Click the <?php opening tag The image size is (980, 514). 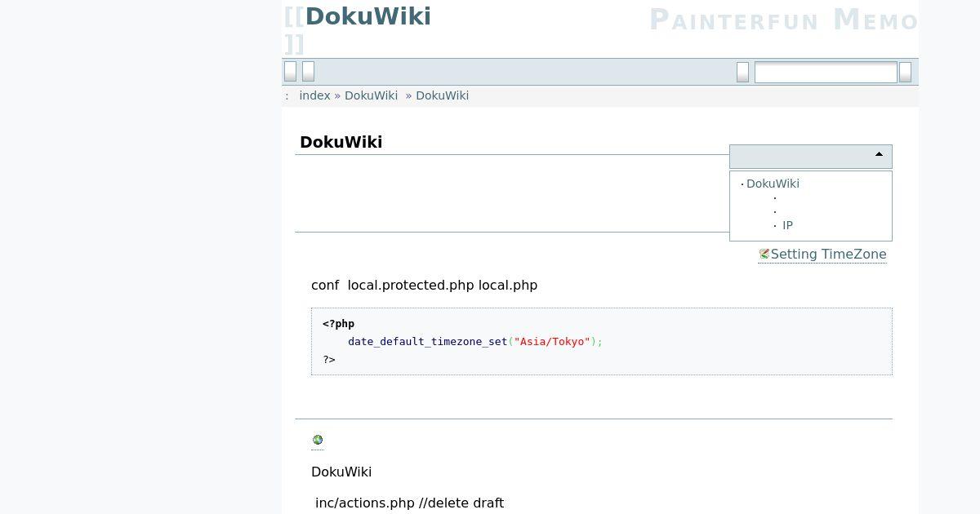(x=339, y=324)
